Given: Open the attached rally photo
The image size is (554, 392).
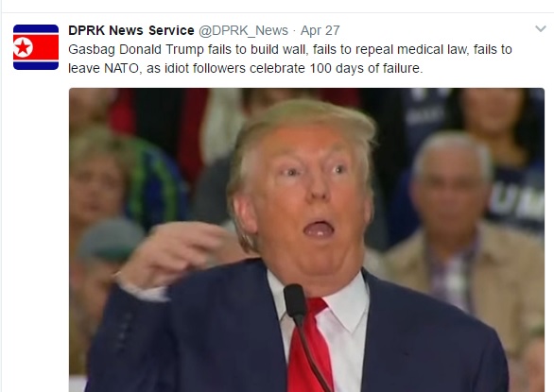Looking at the screenshot, I should pos(306,240).
